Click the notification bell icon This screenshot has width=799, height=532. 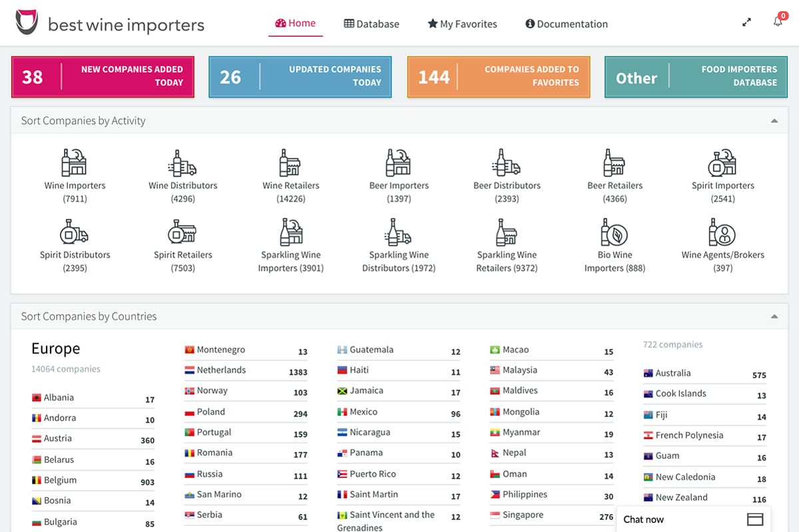tap(777, 22)
